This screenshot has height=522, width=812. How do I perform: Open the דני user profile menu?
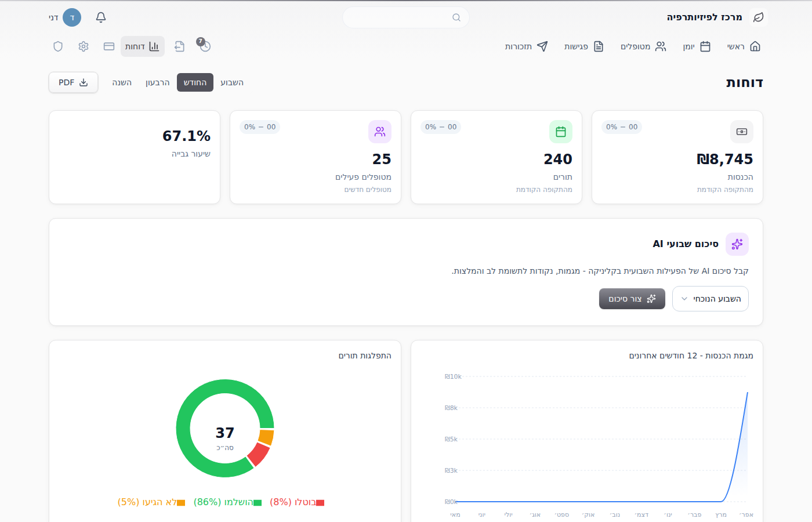(65, 17)
